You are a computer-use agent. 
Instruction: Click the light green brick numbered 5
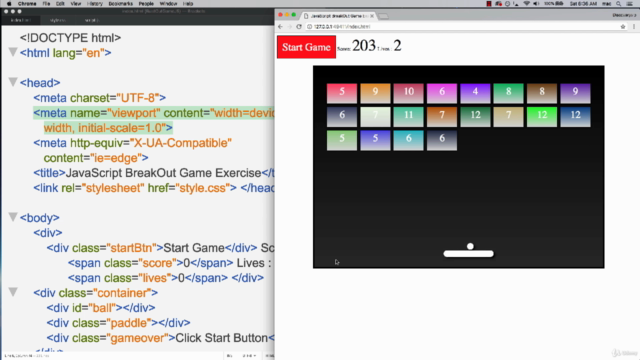click(x=342, y=140)
